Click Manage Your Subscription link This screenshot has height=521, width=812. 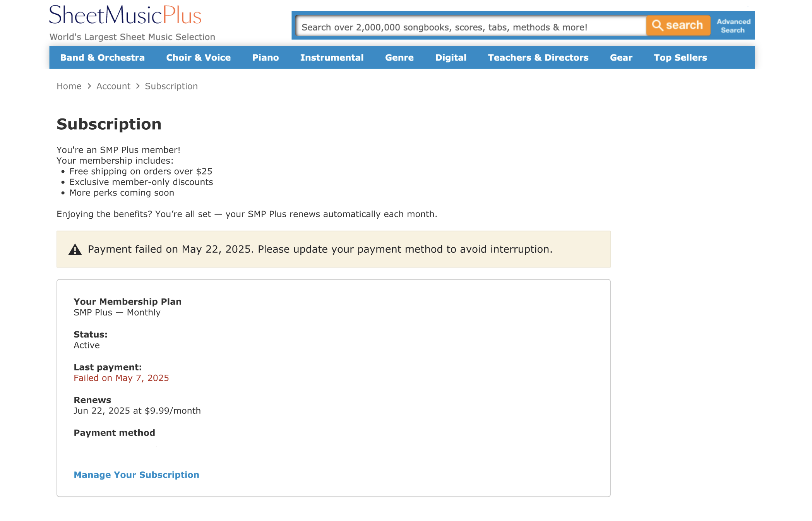click(136, 475)
